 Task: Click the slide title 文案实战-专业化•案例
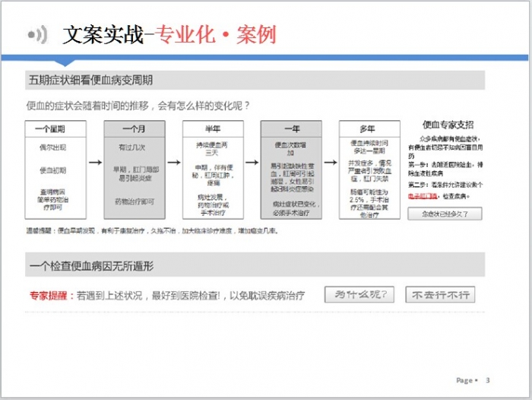coord(169,35)
